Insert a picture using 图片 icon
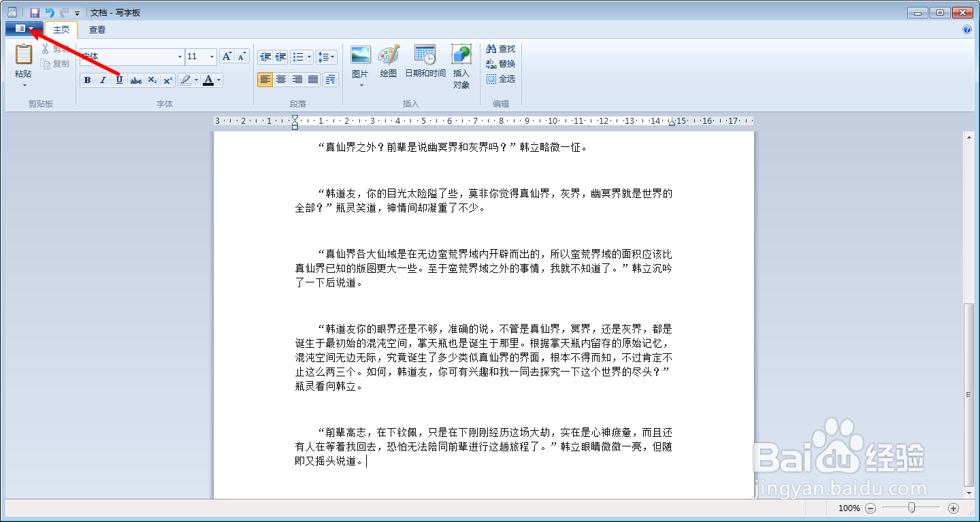980x522 pixels. point(361,54)
